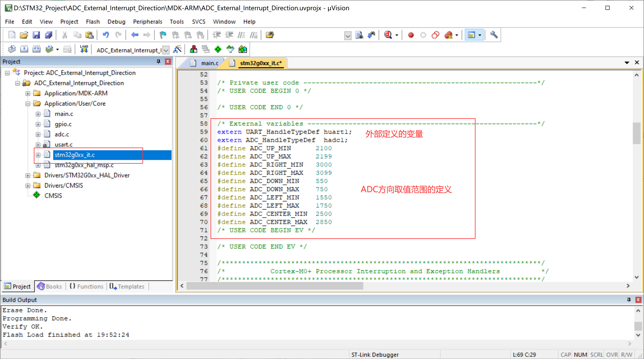Open the Configuration wrench icon
The height and width of the screenshot is (359, 644).
click(494, 35)
